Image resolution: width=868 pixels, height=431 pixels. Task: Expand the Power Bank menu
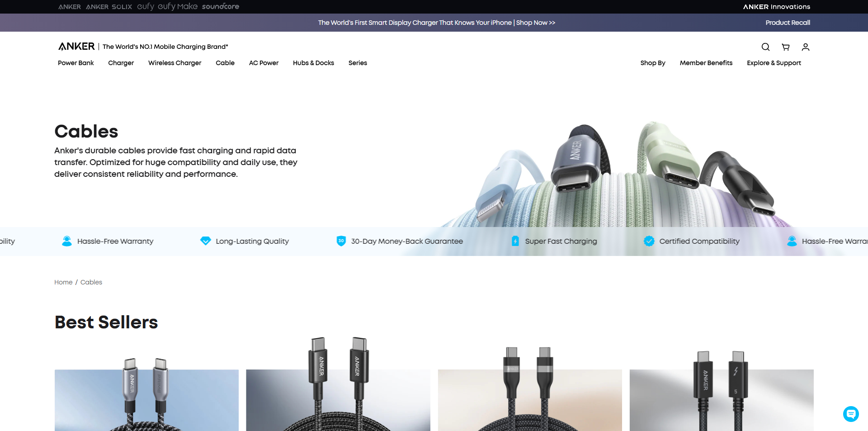pyautogui.click(x=76, y=63)
